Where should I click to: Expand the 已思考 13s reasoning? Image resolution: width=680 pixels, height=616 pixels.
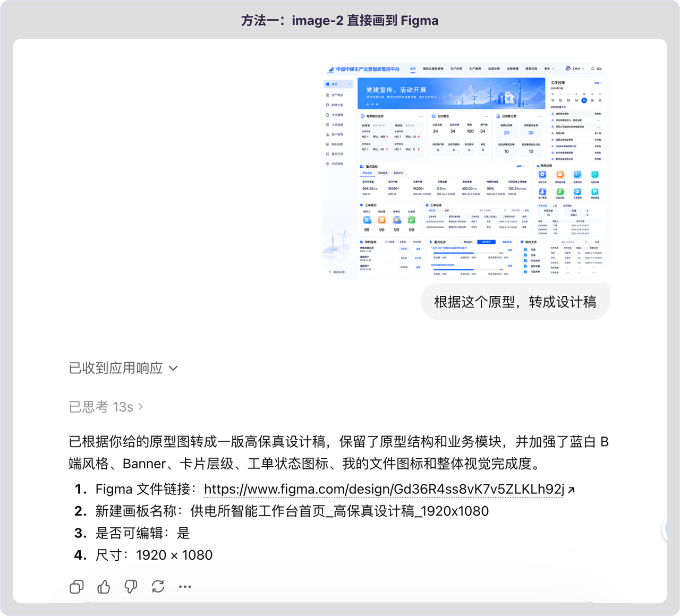coord(106,407)
